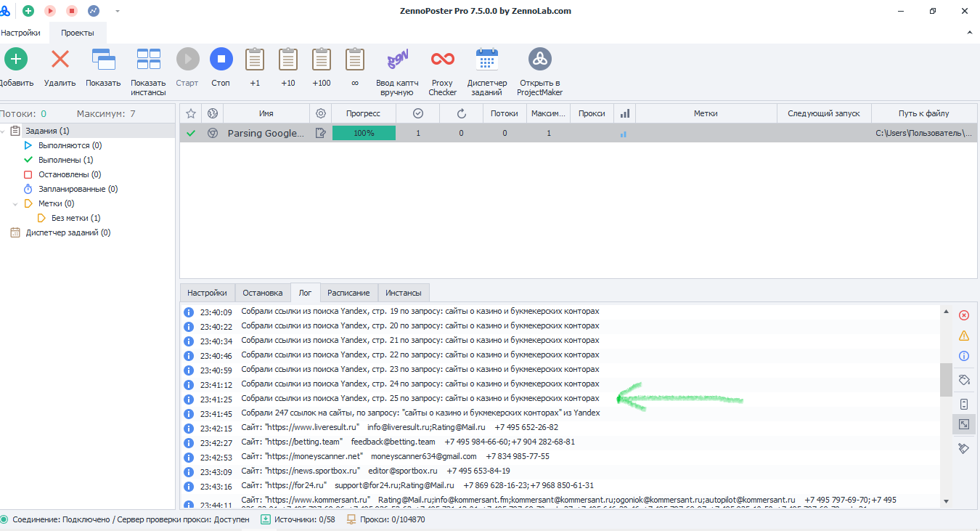Open Диспетчер заданий from the toolbar
This screenshot has height=531, width=980.
tap(487, 73)
